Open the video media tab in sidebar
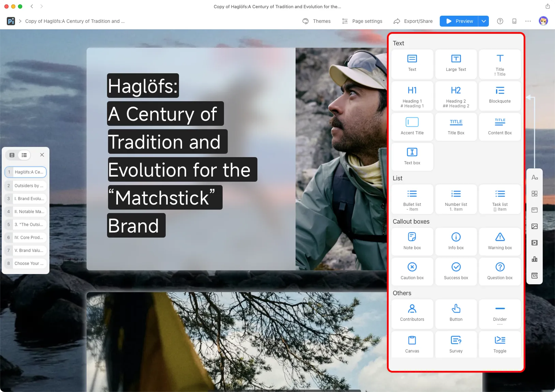Image resolution: width=555 pixels, height=392 pixels. click(535, 243)
